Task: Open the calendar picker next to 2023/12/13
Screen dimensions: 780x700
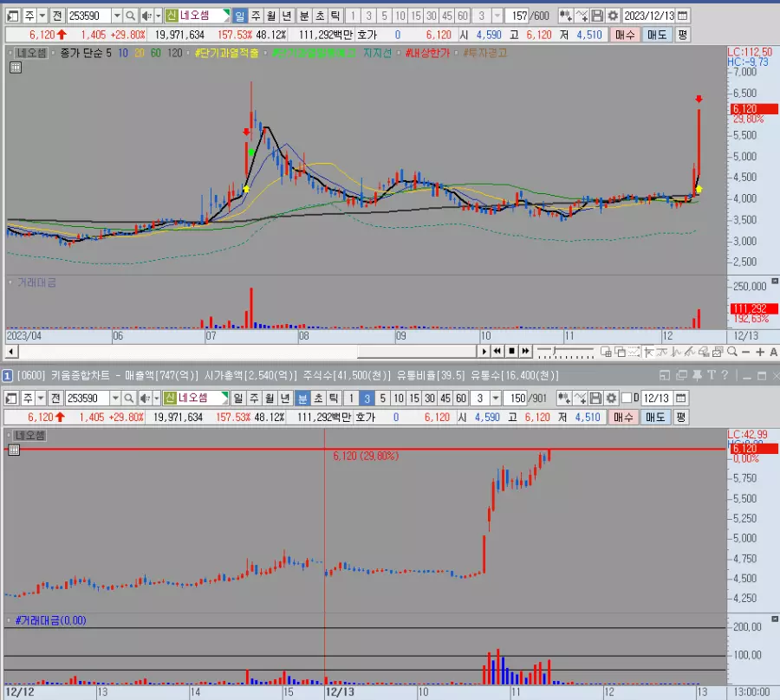Action: [683, 16]
